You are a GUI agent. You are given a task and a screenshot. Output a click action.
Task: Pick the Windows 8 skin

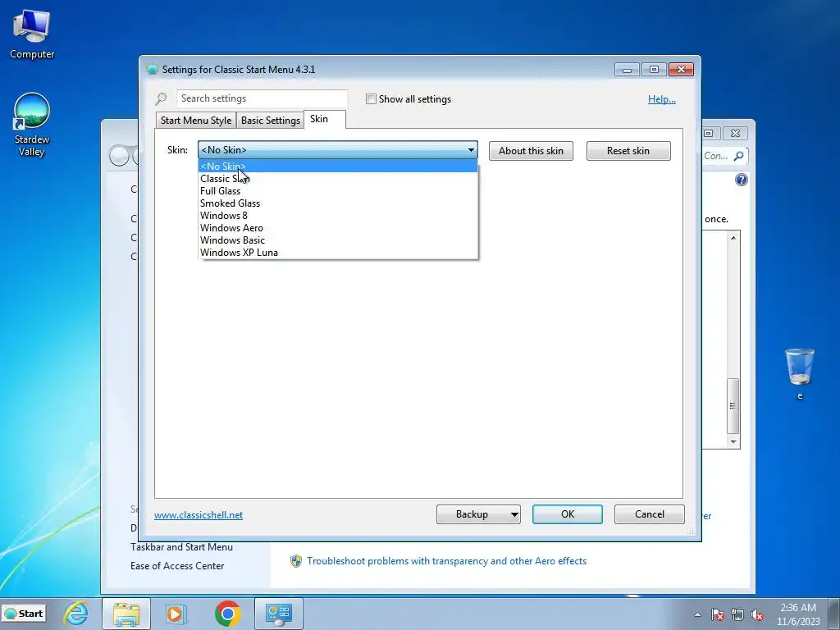click(x=337, y=216)
